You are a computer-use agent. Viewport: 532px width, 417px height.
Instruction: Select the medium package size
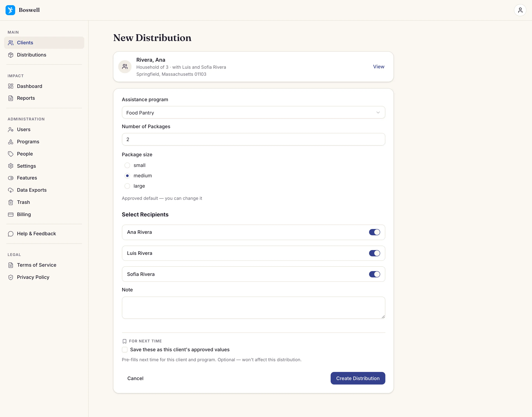[x=127, y=176]
